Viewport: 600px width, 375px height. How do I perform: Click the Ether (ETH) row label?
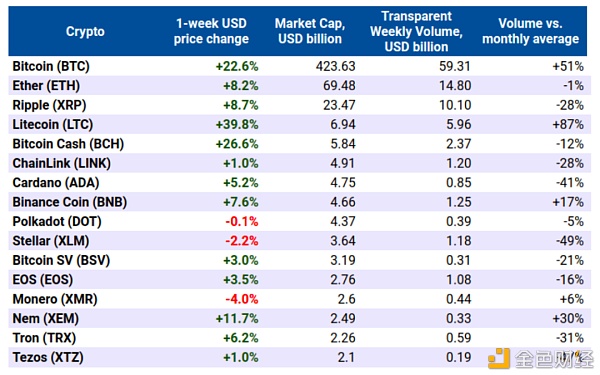(x=46, y=86)
